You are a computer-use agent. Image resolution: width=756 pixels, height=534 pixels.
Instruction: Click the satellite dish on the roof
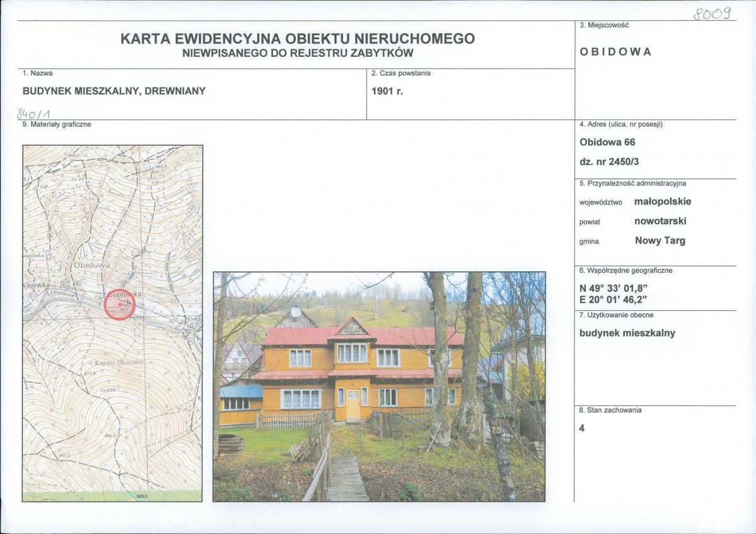(296, 312)
